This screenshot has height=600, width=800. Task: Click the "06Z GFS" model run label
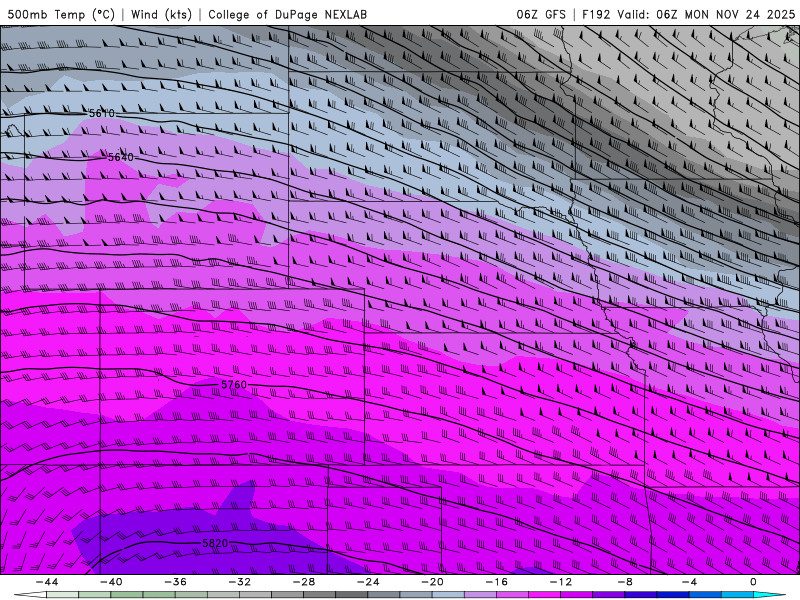pos(541,14)
